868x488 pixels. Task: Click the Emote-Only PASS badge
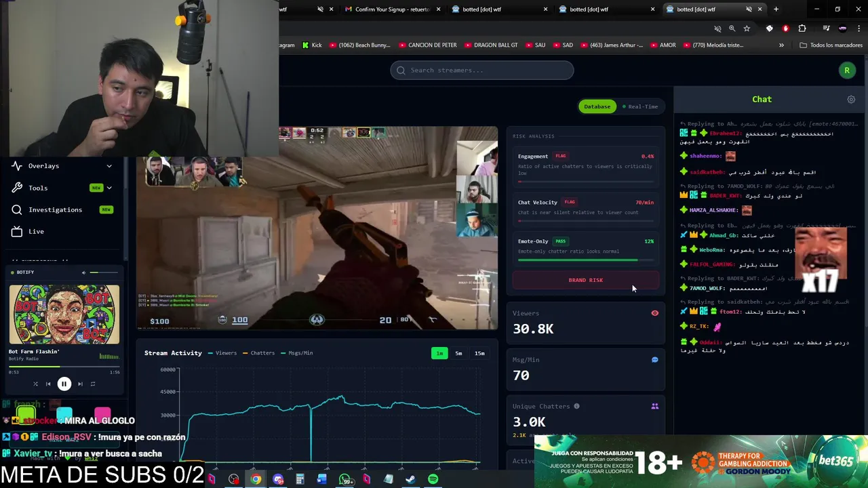coord(560,241)
